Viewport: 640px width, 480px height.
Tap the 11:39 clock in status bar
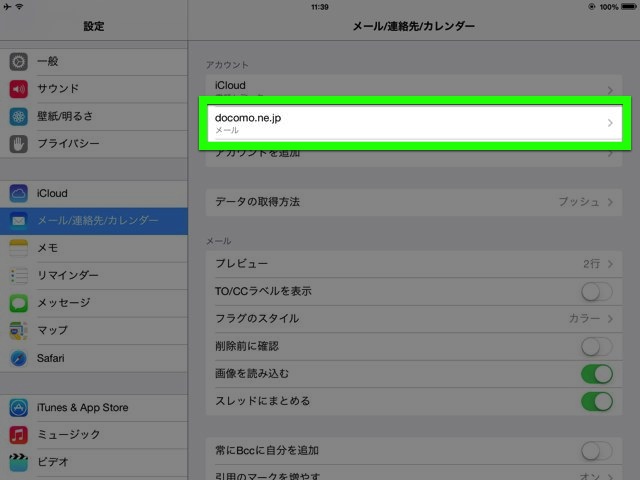[320, 7]
